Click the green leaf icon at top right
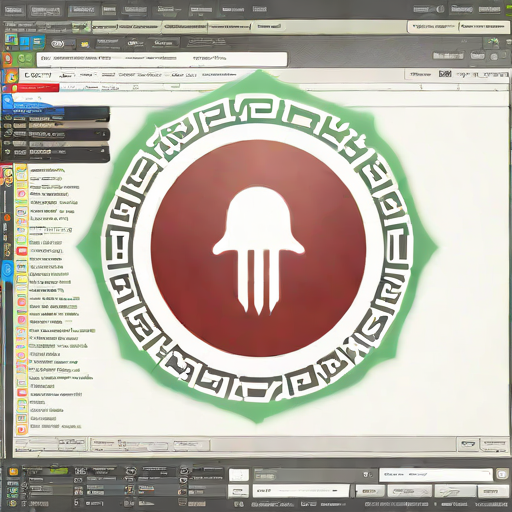Viewport: 512px width, 512px height. 493,42
